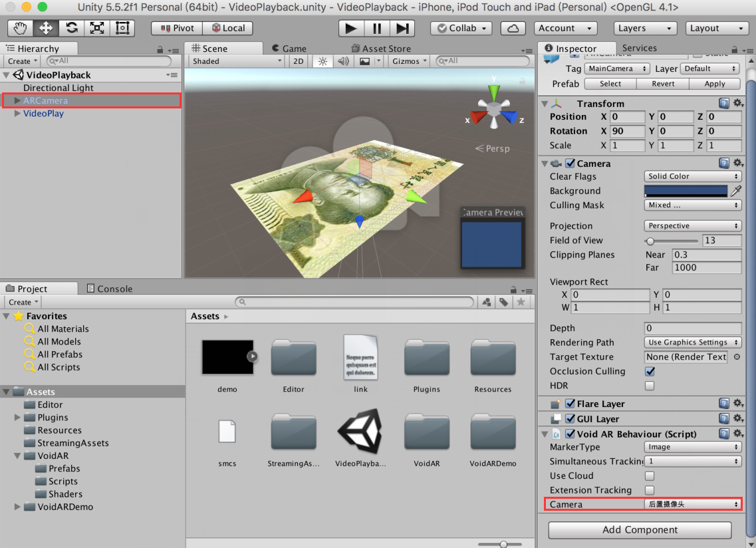The image size is (756, 548).
Task: Open the MarkerType dropdown
Action: (x=692, y=447)
